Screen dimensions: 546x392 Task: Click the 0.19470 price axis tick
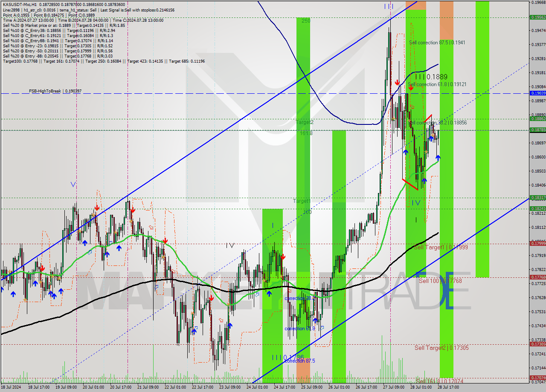tap(538, 31)
